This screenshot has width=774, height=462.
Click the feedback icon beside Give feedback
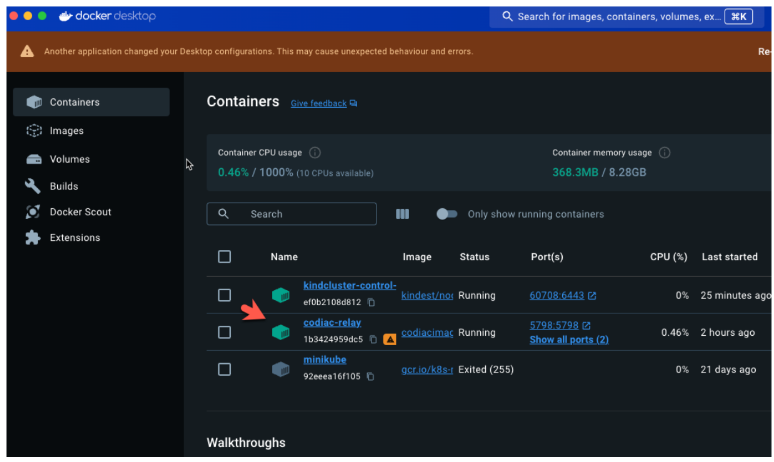[353, 103]
